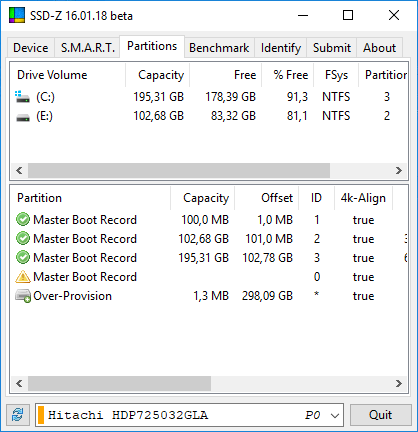Click the 101,0 MB offset value
The width and height of the screenshot is (418, 432).
click(269, 239)
